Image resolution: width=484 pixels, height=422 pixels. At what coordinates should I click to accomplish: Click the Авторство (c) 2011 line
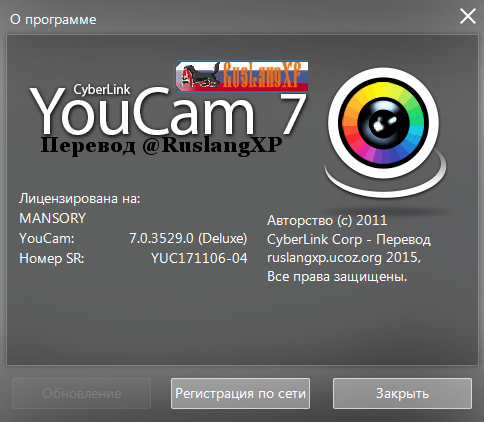[x=327, y=220]
